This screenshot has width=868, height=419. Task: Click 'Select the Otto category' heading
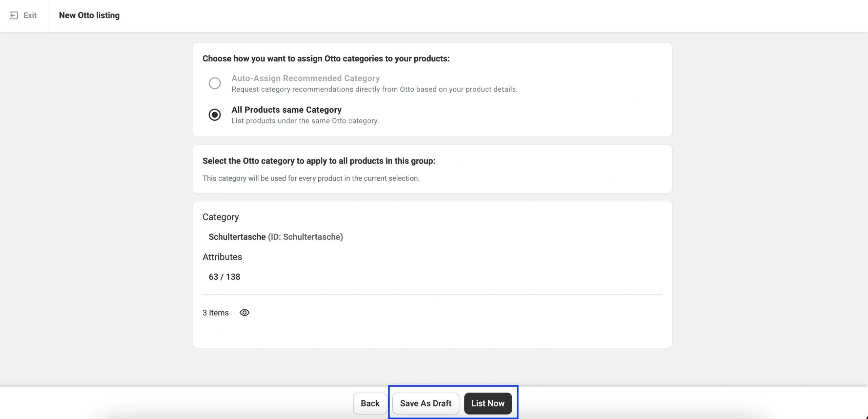[318, 161]
